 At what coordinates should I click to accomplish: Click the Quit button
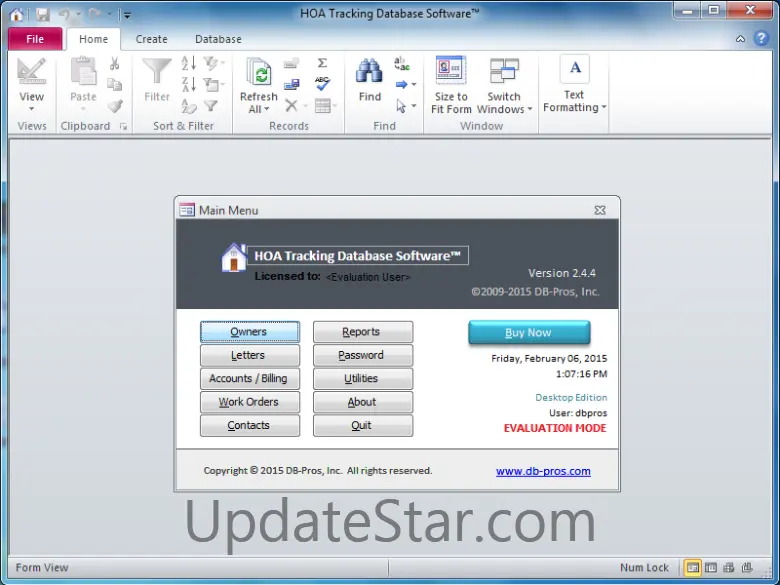click(x=363, y=425)
